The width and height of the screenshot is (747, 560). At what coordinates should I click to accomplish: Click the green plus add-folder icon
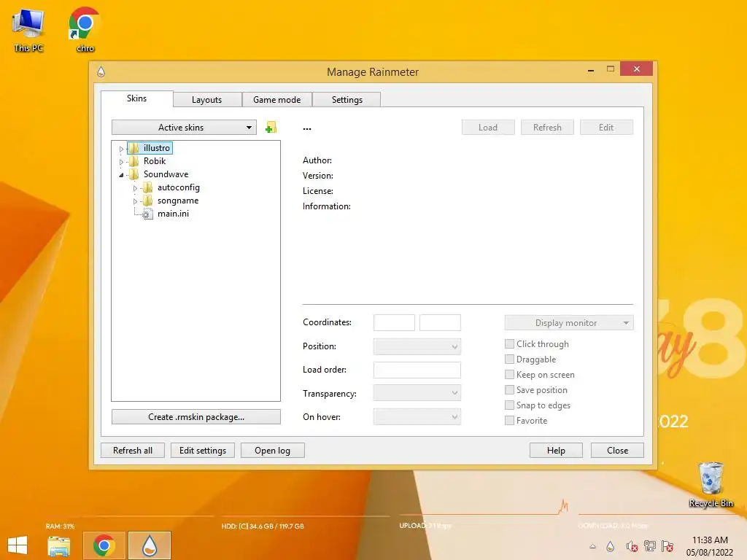pos(271,128)
